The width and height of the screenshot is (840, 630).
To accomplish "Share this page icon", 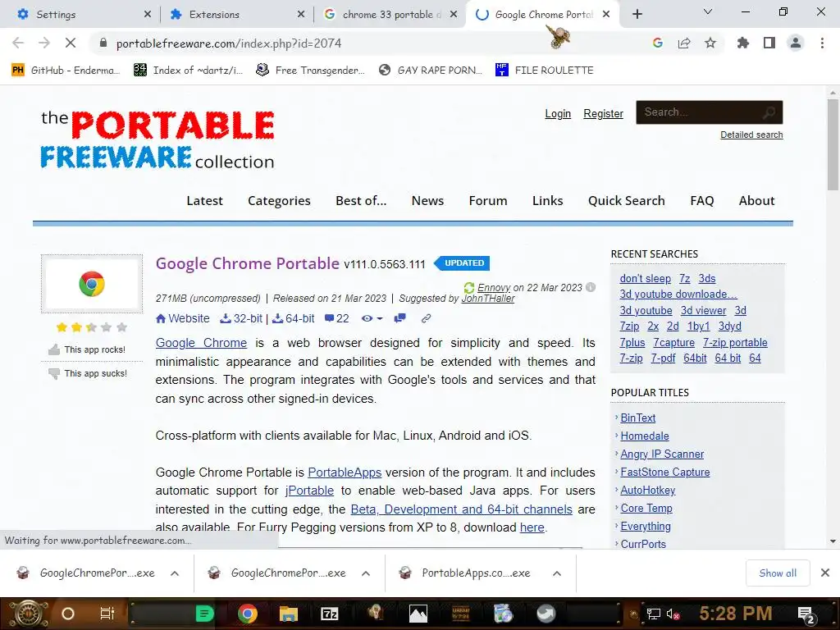I will click(684, 43).
